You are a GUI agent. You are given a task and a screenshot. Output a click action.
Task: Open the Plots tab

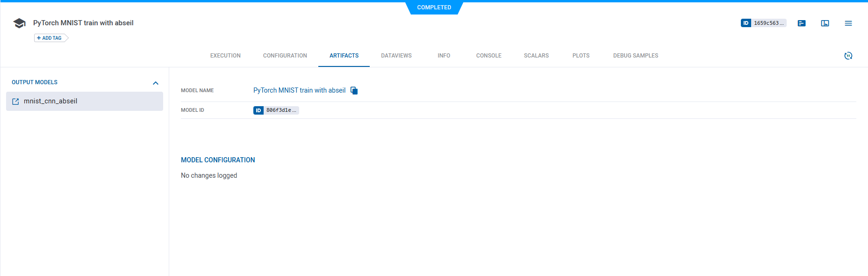(581, 56)
